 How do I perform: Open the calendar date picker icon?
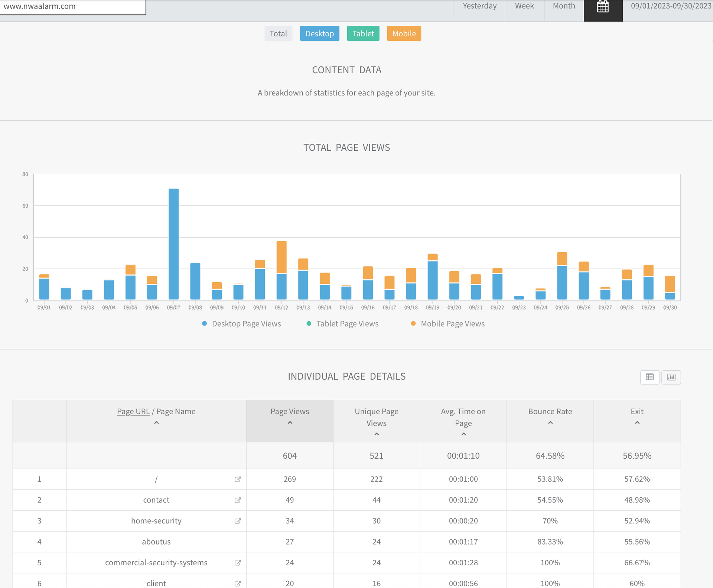(603, 7)
